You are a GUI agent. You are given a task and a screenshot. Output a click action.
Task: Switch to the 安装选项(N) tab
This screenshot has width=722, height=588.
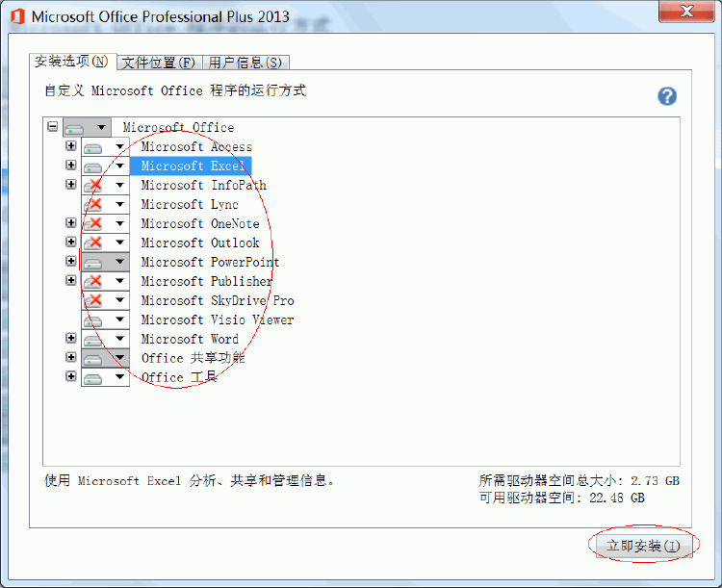[x=72, y=62]
